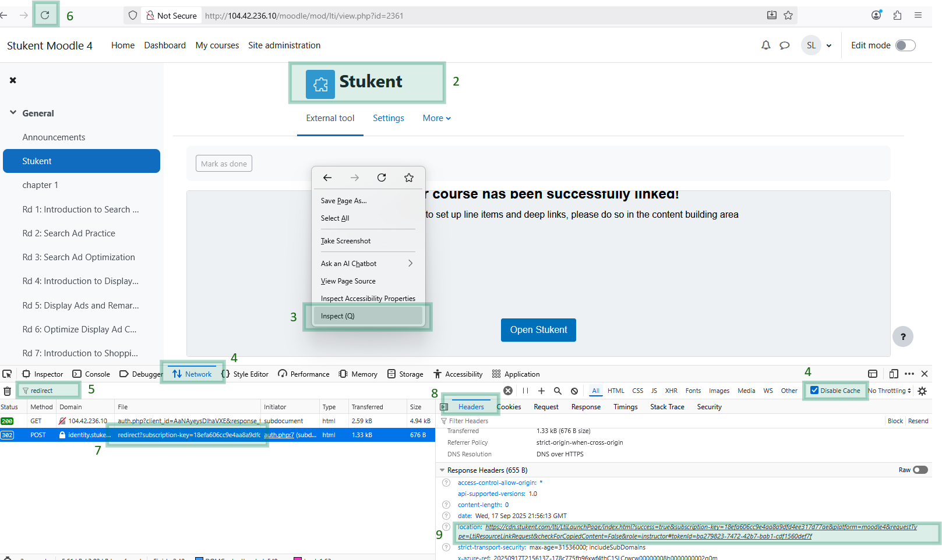This screenshot has width=942, height=560.
Task: Open the browser extensions icon
Action: point(897,15)
